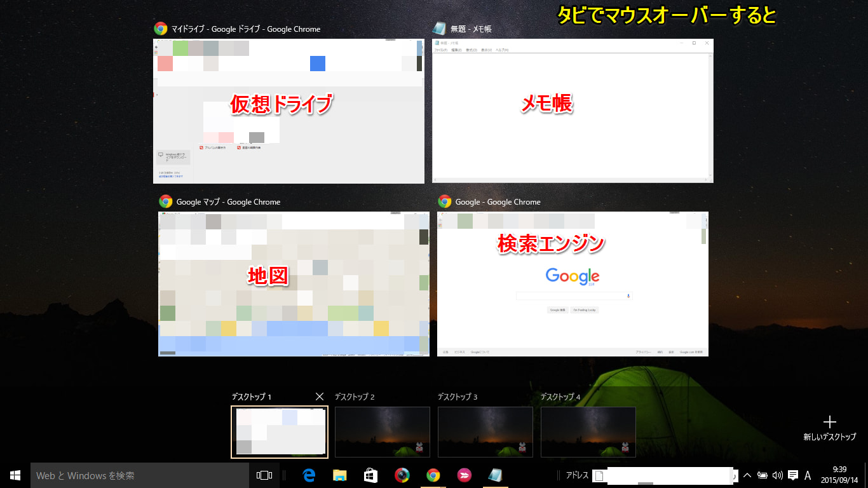This screenshot has width=868, height=488.
Task: Select the 無題 - メモ帳 window preview
Action: pos(573,111)
